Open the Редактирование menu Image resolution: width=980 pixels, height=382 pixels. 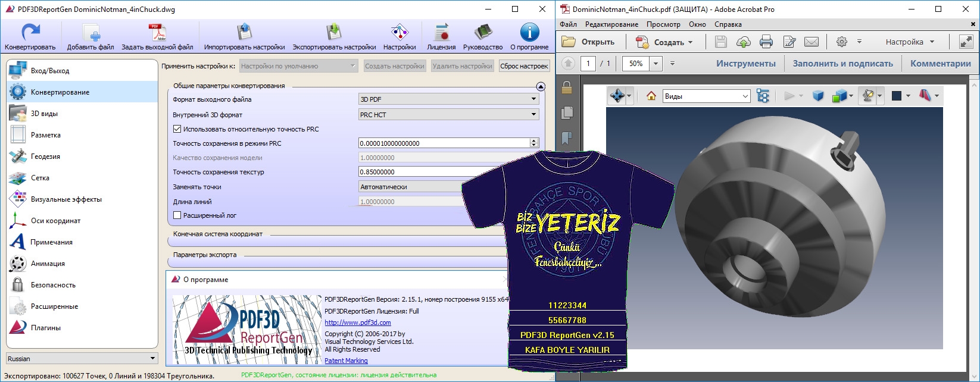(x=611, y=24)
